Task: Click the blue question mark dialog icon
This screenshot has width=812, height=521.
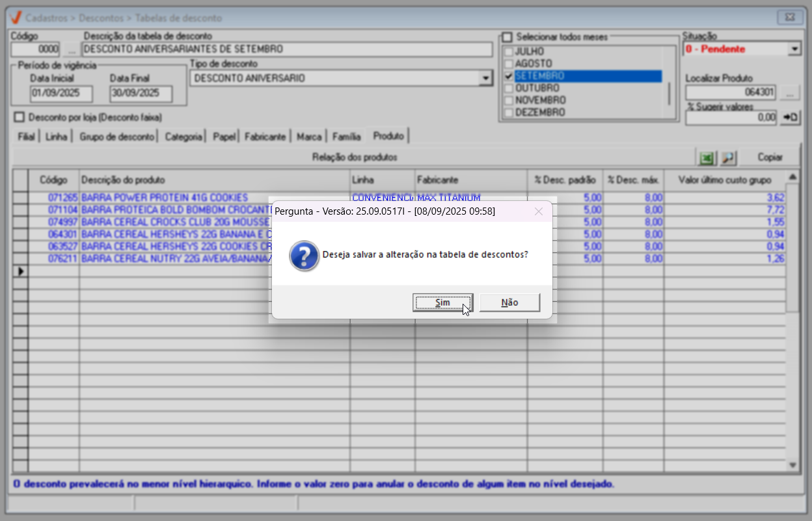Action: [x=304, y=255]
